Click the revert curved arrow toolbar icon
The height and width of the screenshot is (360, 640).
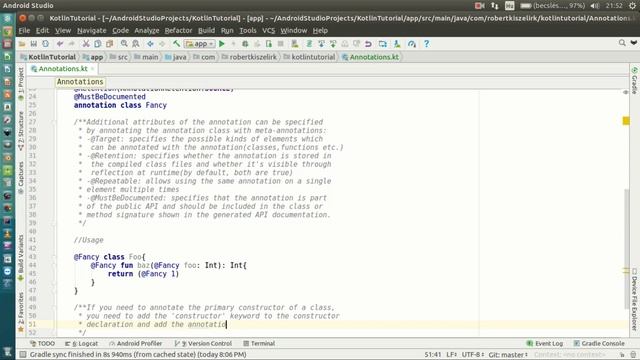[x=368, y=44]
